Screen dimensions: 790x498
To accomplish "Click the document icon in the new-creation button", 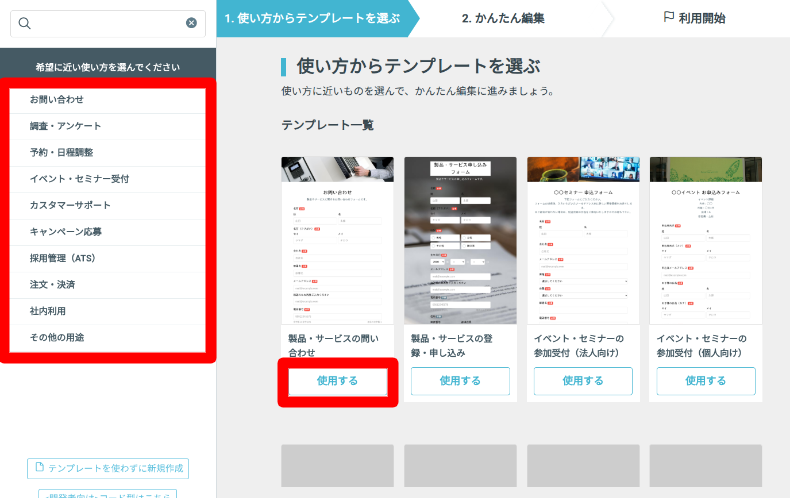I will click(40, 467).
